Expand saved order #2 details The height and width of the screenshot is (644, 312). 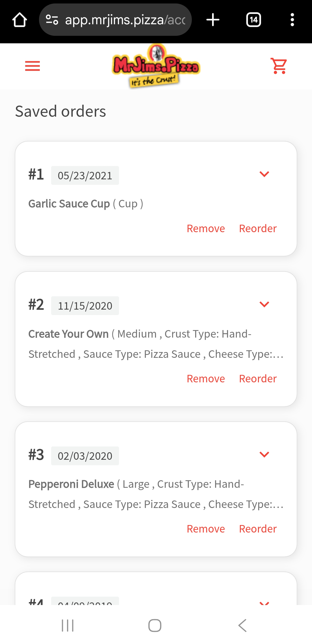[x=264, y=304]
